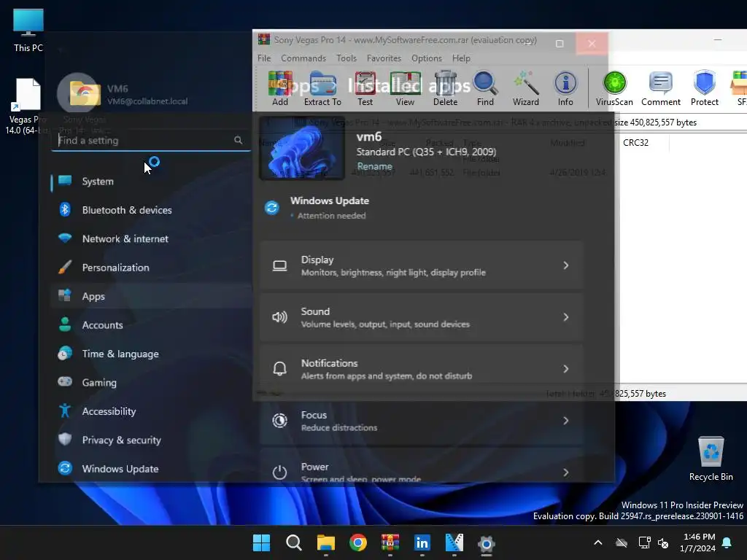
Task: Open Google Chrome from taskbar
Action: pos(357,542)
